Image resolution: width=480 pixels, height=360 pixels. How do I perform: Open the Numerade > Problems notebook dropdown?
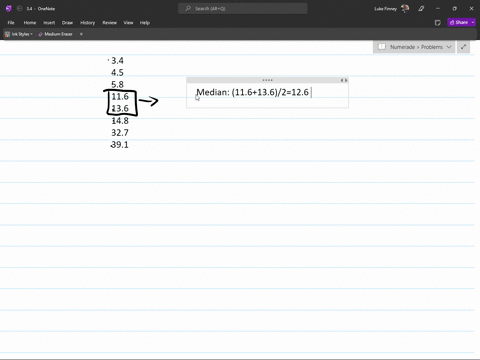point(414,47)
